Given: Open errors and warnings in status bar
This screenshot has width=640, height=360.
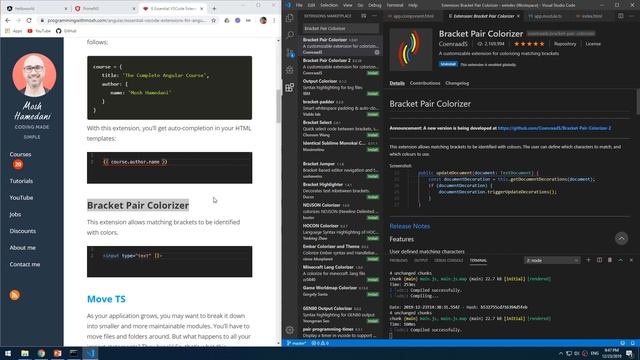Looking at the screenshot, I should tap(320, 343).
